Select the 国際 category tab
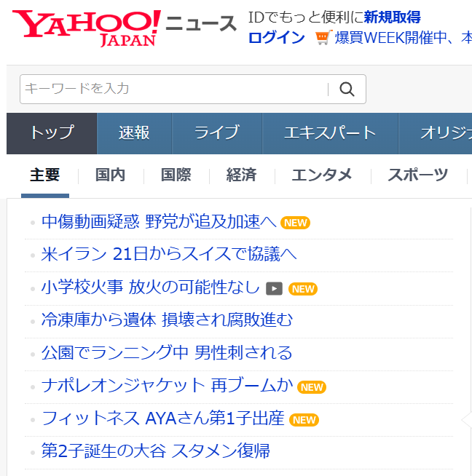This screenshot has width=472, height=476. click(x=176, y=175)
